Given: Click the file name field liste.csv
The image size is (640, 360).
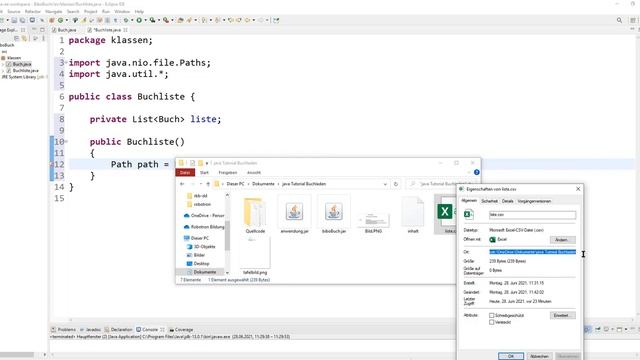Looking at the screenshot, I should click(532, 215).
